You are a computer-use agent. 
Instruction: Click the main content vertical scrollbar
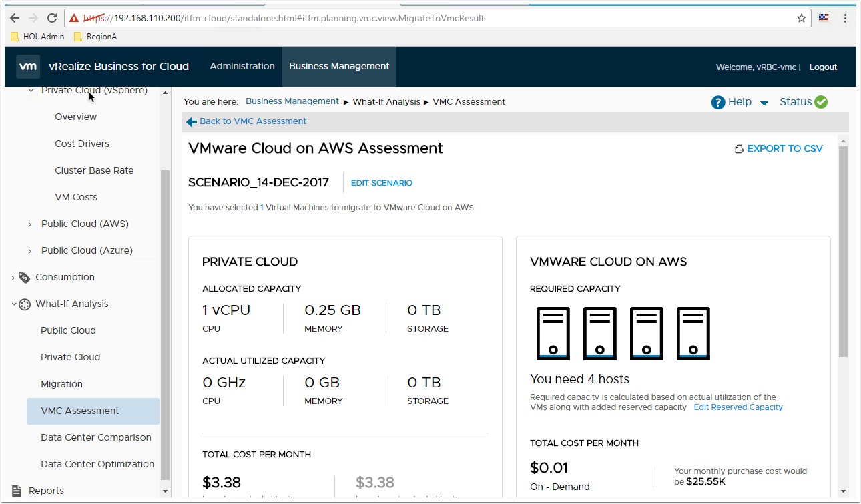(x=843, y=251)
